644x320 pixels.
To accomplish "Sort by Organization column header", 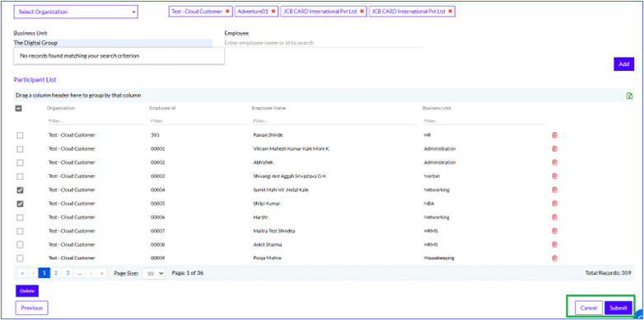I will click(x=61, y=108).
